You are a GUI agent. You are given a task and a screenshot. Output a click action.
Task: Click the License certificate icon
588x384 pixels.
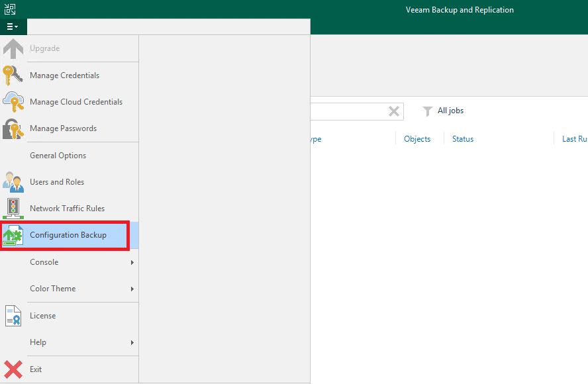pyautogui.click(x=13, y=316)
